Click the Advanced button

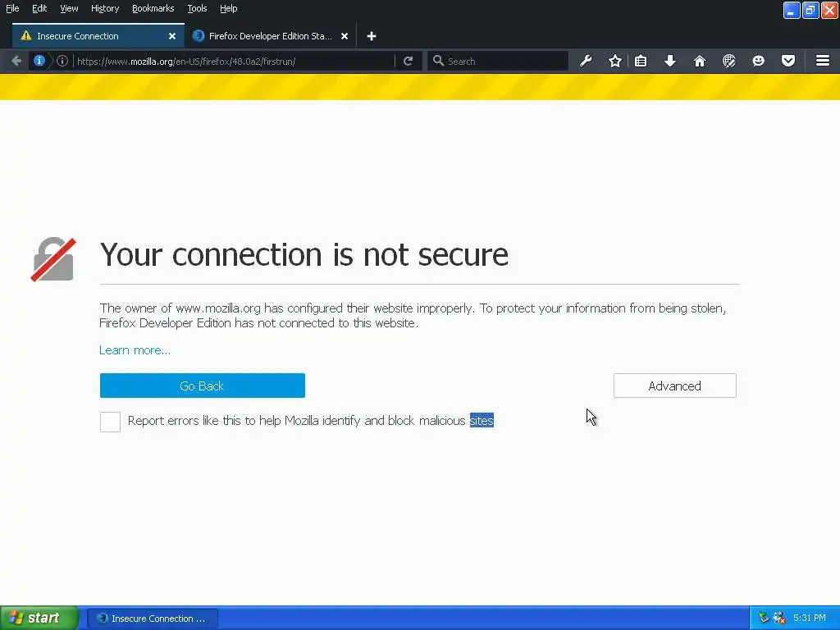675,386
